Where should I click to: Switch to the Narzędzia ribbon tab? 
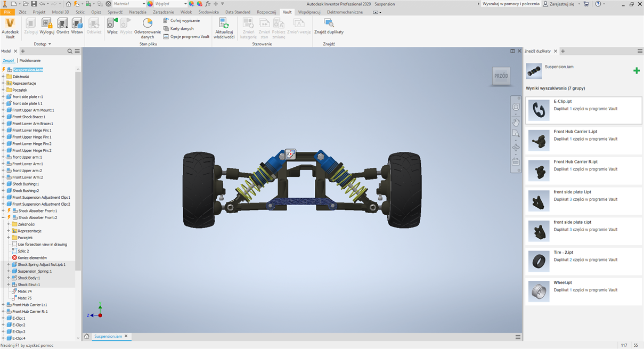tap(137, 12)
